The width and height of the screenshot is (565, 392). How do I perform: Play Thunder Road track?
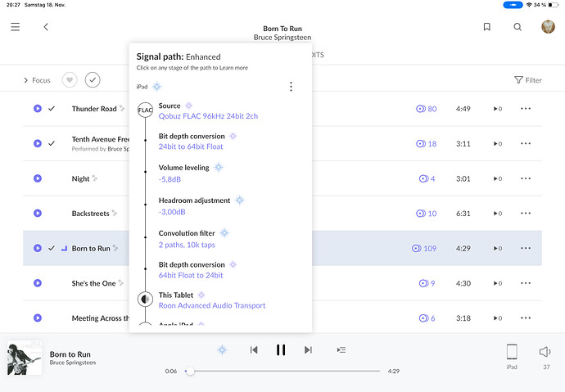[38, 108]
